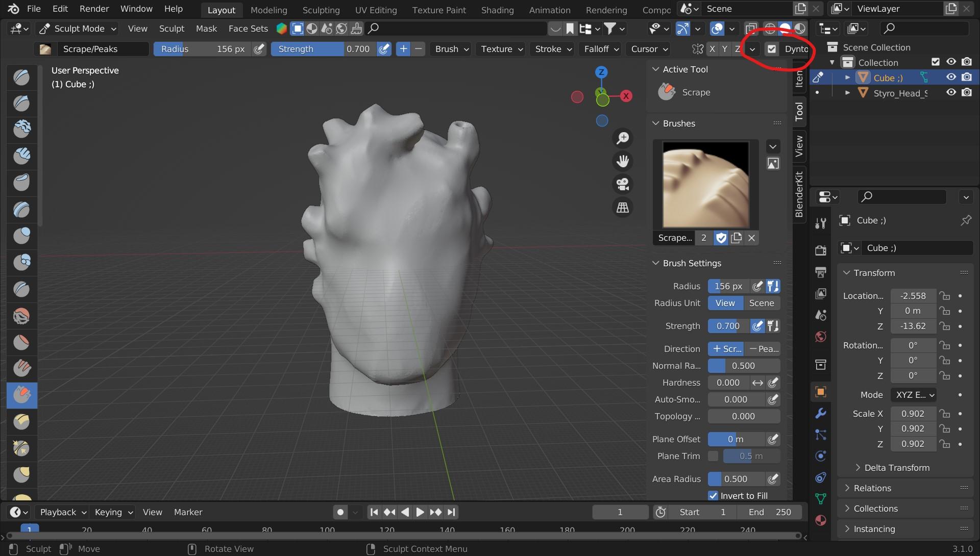Click the Z axis on navigation gizmo
Viewport: 980px width, 556px height.
601,72
